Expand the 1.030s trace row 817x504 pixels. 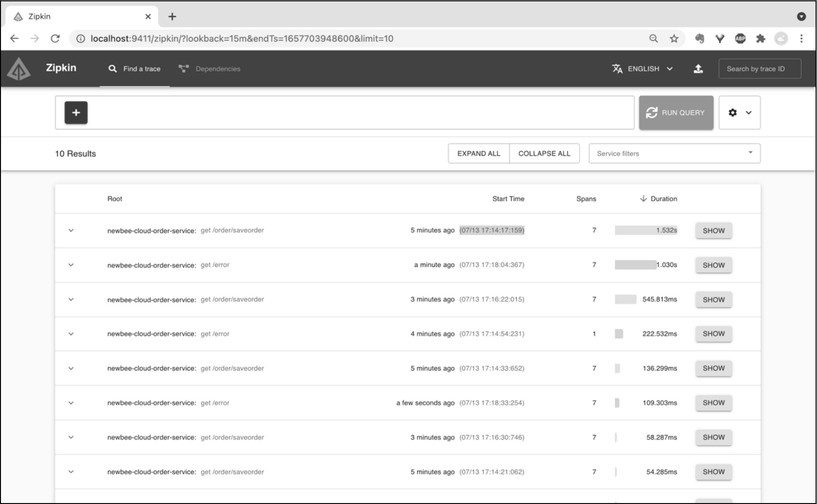71,265
